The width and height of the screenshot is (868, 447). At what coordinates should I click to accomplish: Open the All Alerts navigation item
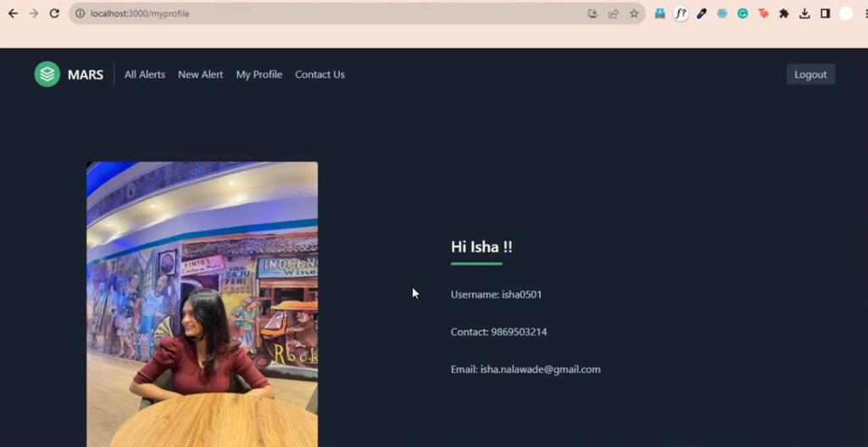click(x=145, y=75)
